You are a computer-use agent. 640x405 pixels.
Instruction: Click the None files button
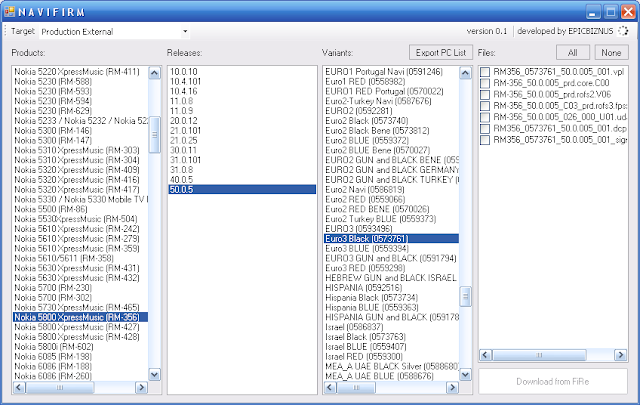(x=611, y=53)
